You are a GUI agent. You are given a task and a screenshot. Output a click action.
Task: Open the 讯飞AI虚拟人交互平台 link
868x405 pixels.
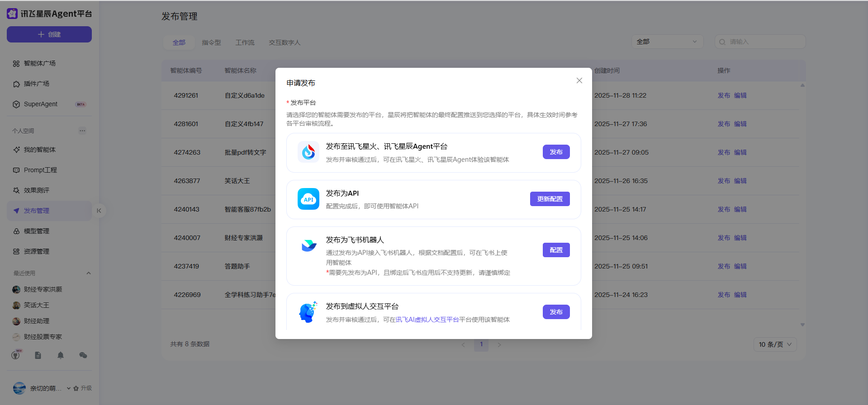[x=427, y=320]
